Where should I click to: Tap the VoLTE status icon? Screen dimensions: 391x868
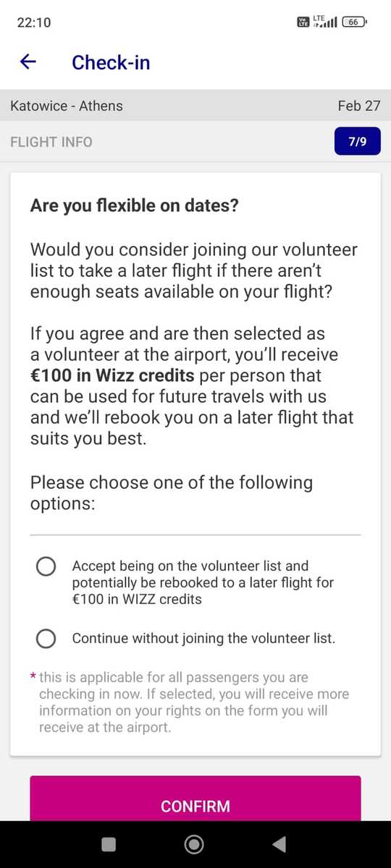tap(303, 22)
